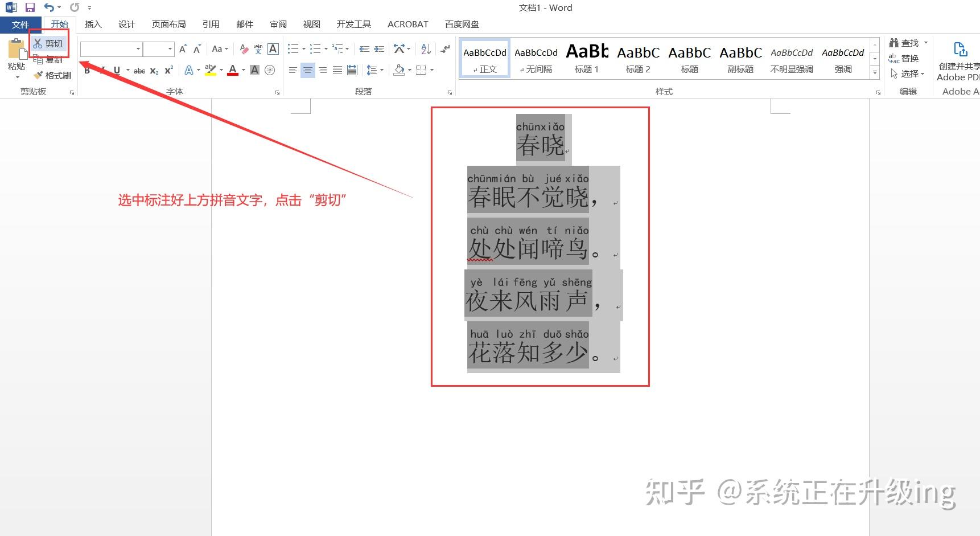The image size is (980, 536).
Task: Click the bullets list icon
Action: (293, 49)
